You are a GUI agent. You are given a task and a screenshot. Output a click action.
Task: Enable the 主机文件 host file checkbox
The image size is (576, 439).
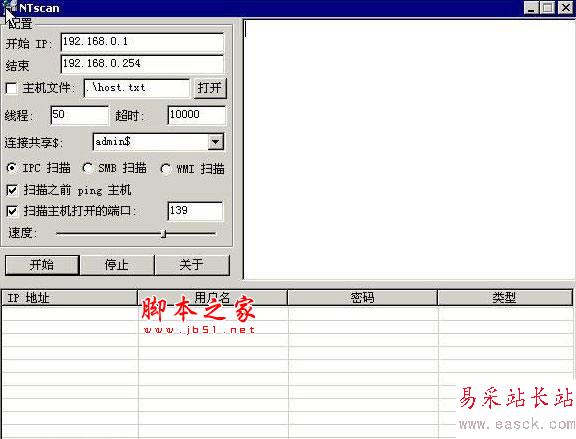coord(11,88)
